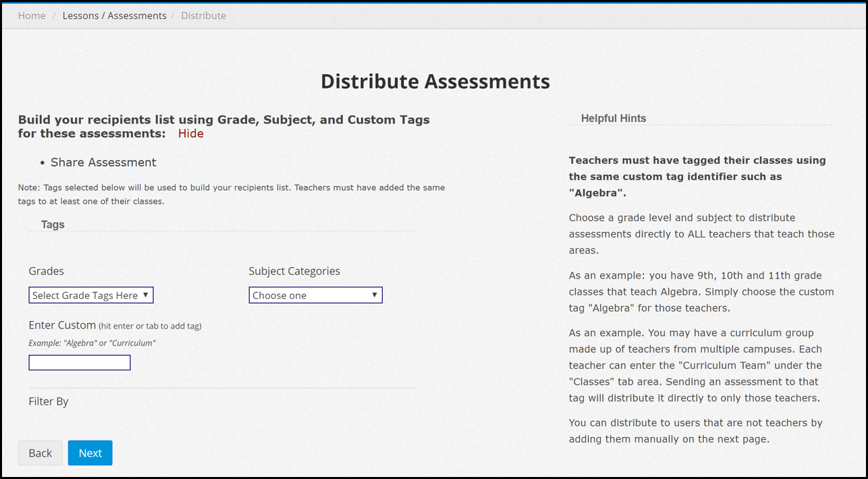Click the arrow on the Grades dropdown
Screen dimensions: 868x479
pos(145,295)
